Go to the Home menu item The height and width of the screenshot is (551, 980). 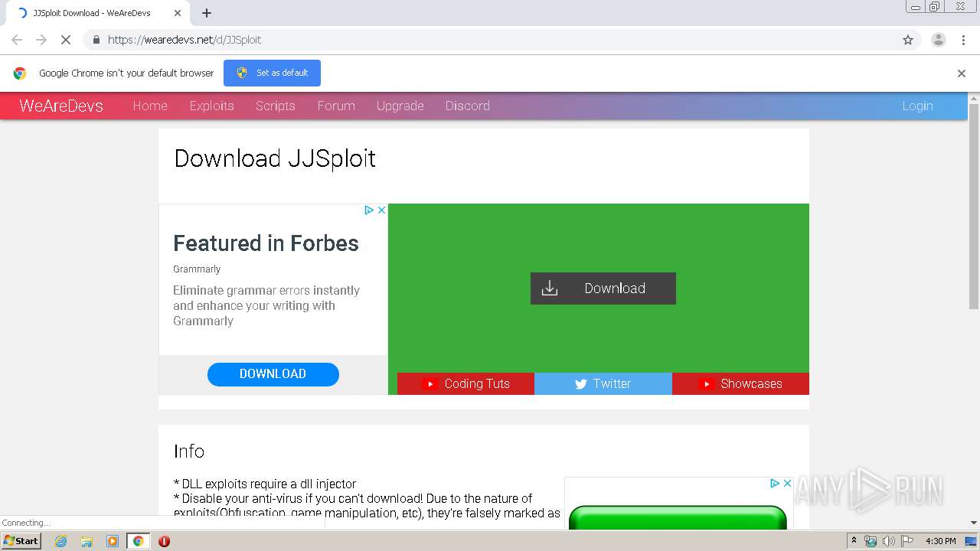click(150, 106)
